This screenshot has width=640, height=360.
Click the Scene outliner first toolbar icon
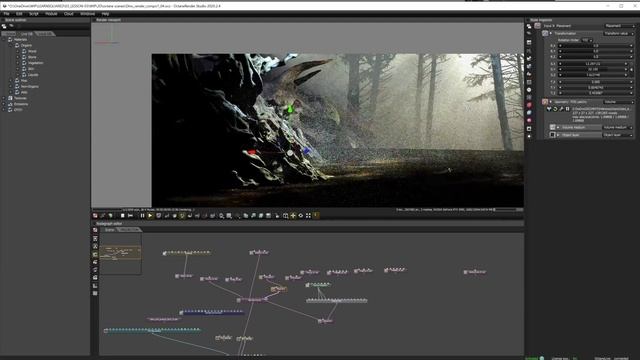click(x=4, y=26)
